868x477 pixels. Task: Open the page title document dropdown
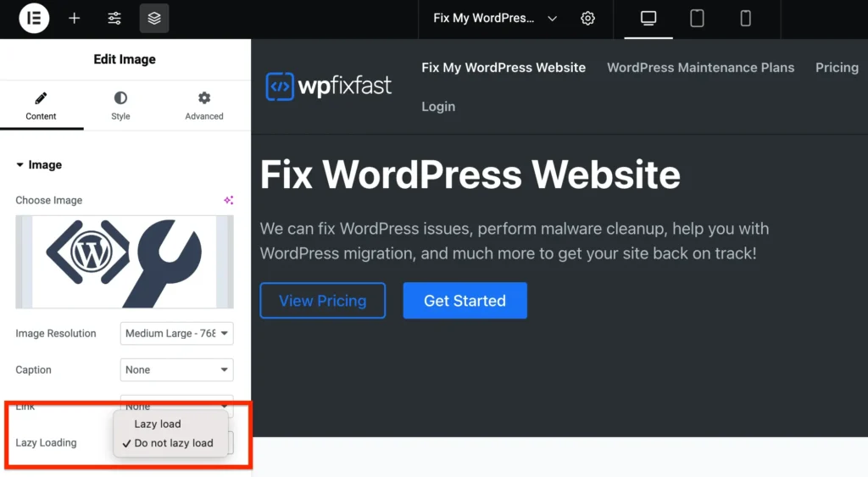[496, 18]
